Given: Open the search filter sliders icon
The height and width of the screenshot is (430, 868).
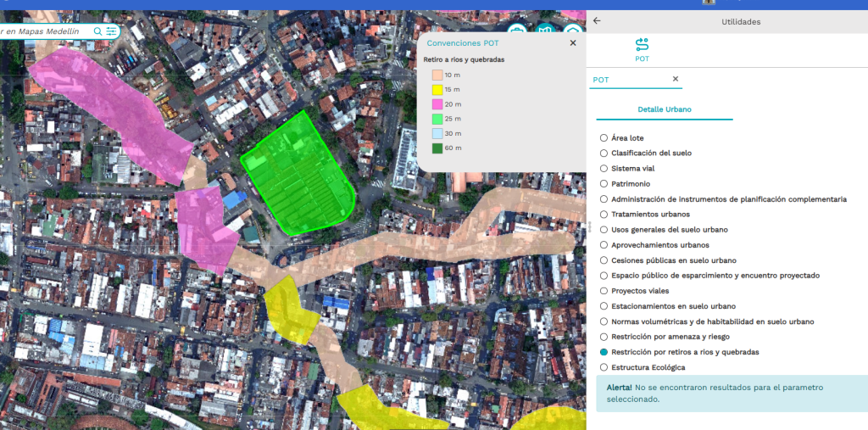Looking at the screenshot, I should 111,31.
